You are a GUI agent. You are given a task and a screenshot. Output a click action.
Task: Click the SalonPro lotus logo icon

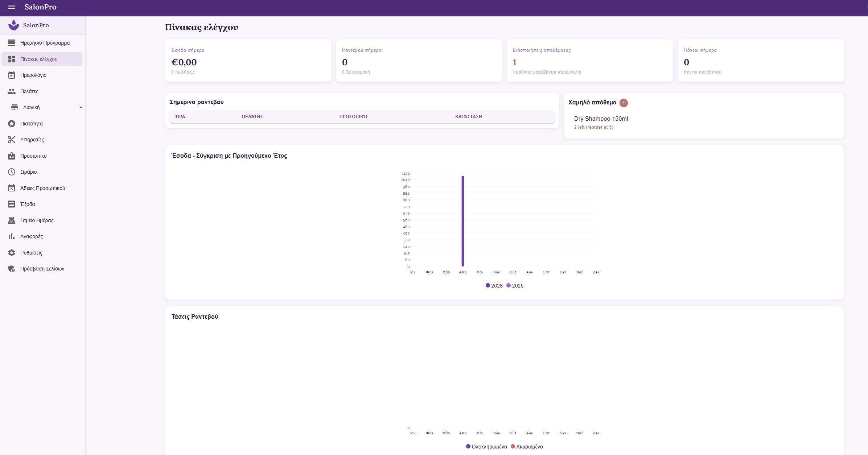click(14, 25)
